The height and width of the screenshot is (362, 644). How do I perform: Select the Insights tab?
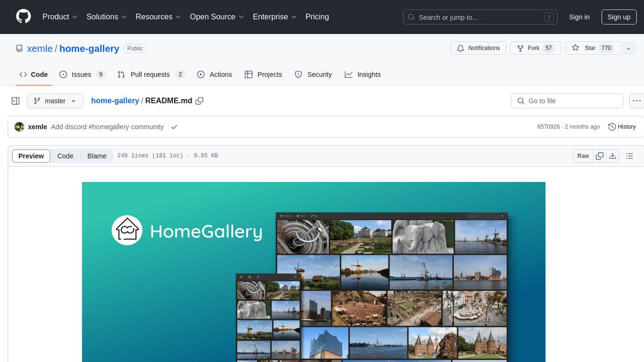coord(363,74)
